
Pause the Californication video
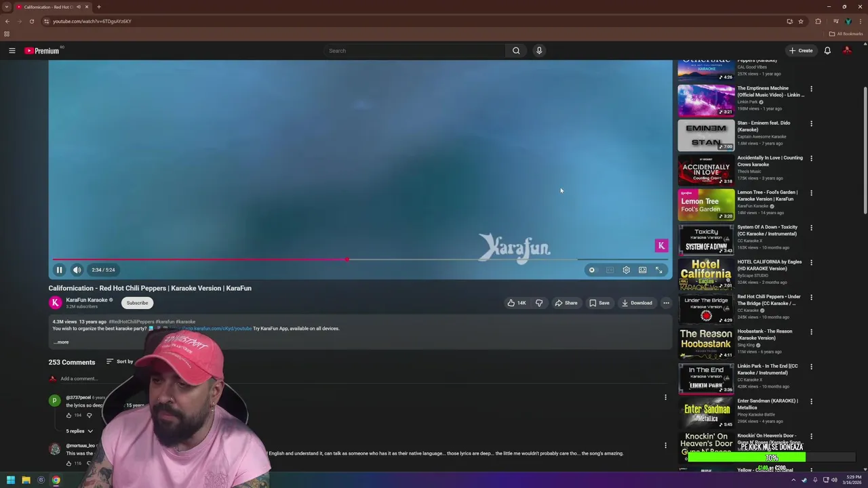(59, 270)
